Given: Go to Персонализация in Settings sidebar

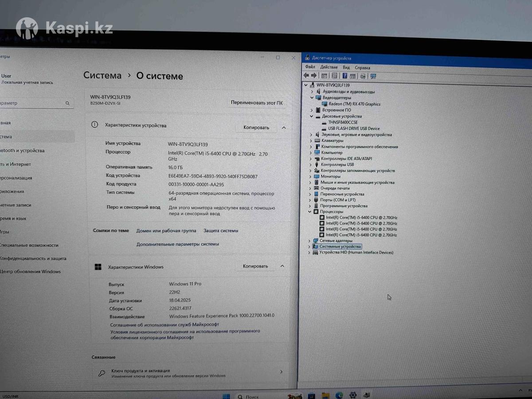Looking at the screenshot, I should click(x=16, y=178).
